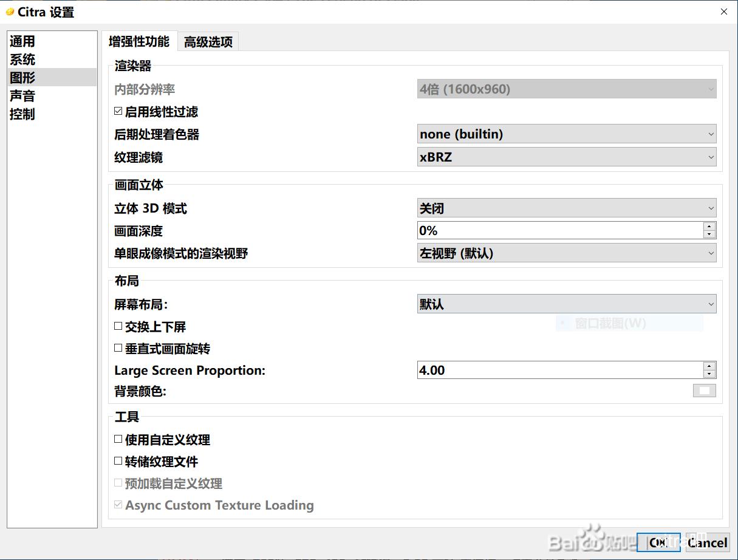Click the 画面深度 0% input field
The width and height of the screenshot is (738, 560).
[x=559, y=230]
